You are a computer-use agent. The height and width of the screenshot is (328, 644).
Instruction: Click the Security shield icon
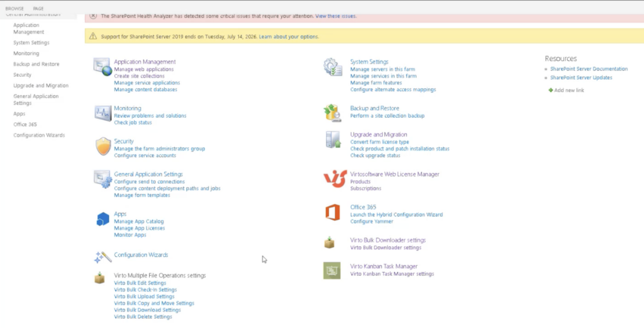(103, 146)
